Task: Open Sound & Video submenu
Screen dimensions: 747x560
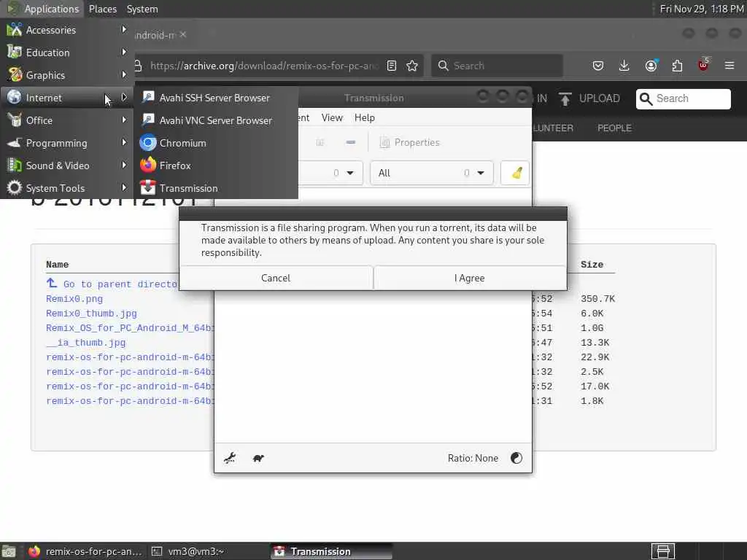Action: [66, 166]
